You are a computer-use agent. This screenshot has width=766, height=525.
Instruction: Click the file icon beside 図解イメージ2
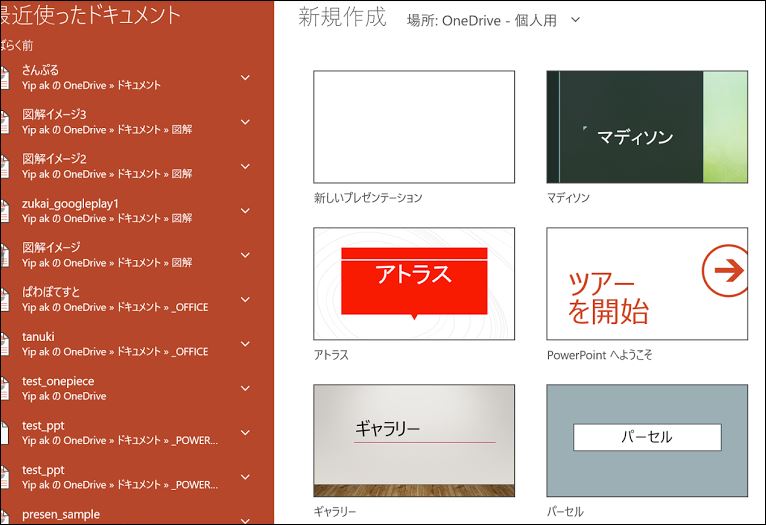(x=4, y=167)
